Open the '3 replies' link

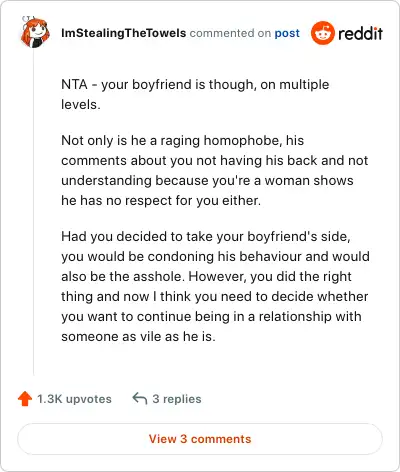177,399
